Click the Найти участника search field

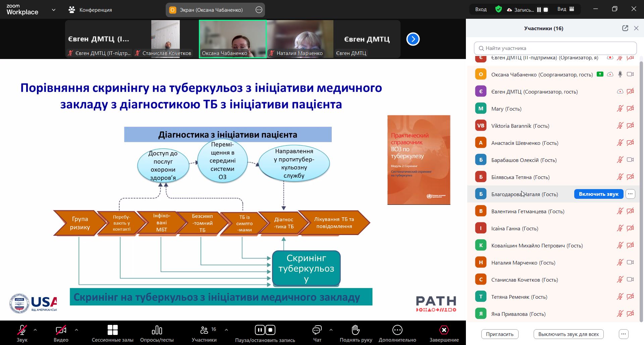[555, 48]
